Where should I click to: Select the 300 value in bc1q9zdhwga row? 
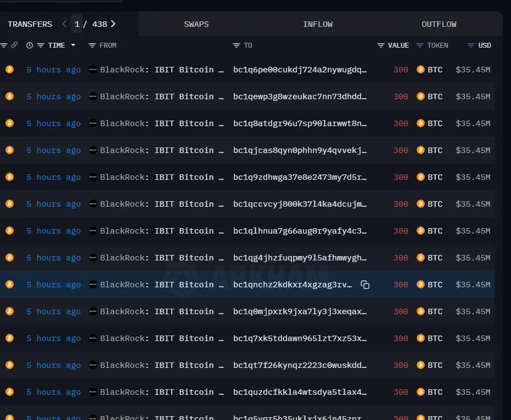(x=401, y=177)
